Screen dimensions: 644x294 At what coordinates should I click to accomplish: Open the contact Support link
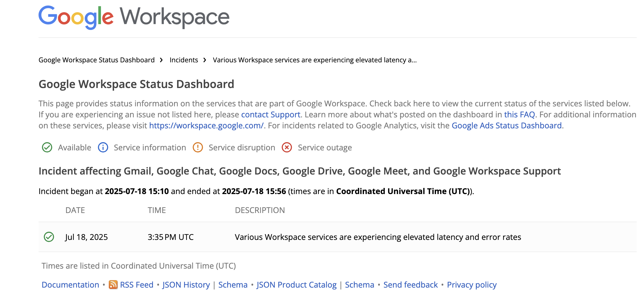[x=271, y=115]
